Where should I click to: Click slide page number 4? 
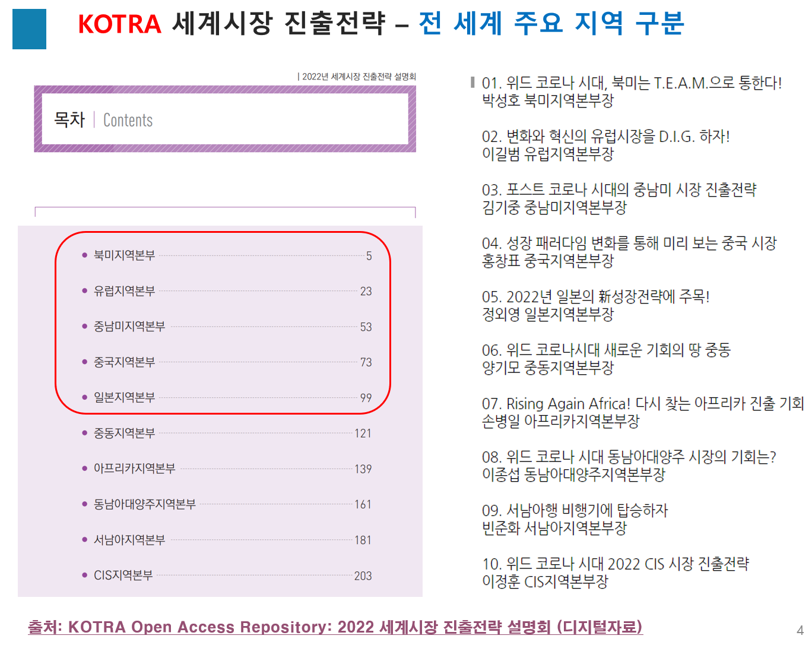tap(800, 630)
